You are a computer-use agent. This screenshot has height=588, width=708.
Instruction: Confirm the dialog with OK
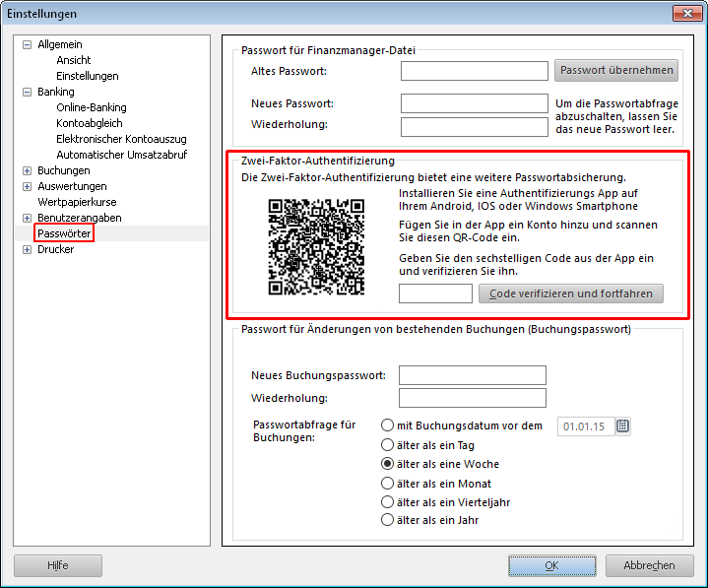pyautogui.click(x=551, y=565)
